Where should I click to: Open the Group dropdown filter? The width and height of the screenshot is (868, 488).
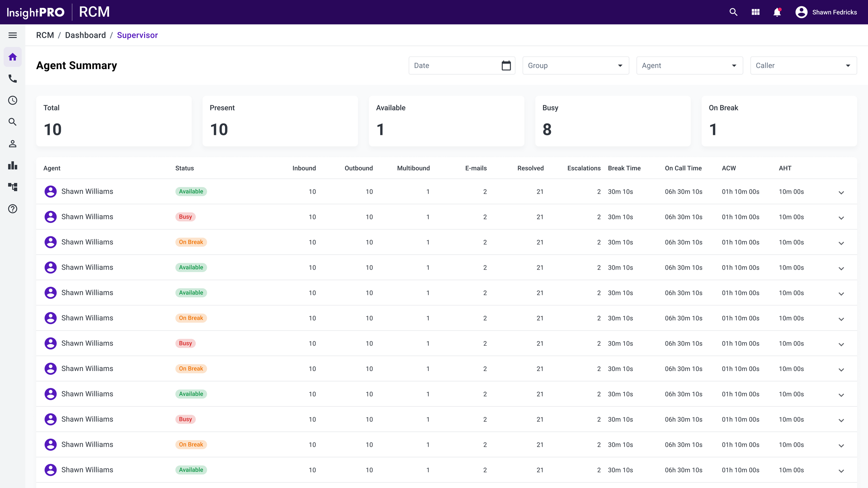point(575,66)
